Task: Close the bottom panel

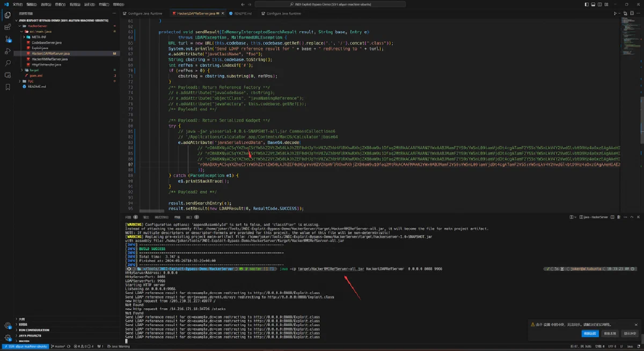Action: (x=639, y=217)
